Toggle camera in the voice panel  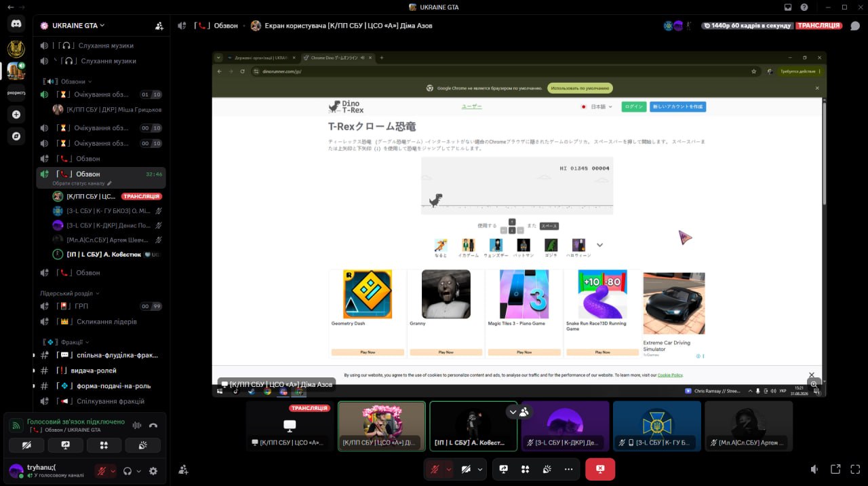(27, 445)
